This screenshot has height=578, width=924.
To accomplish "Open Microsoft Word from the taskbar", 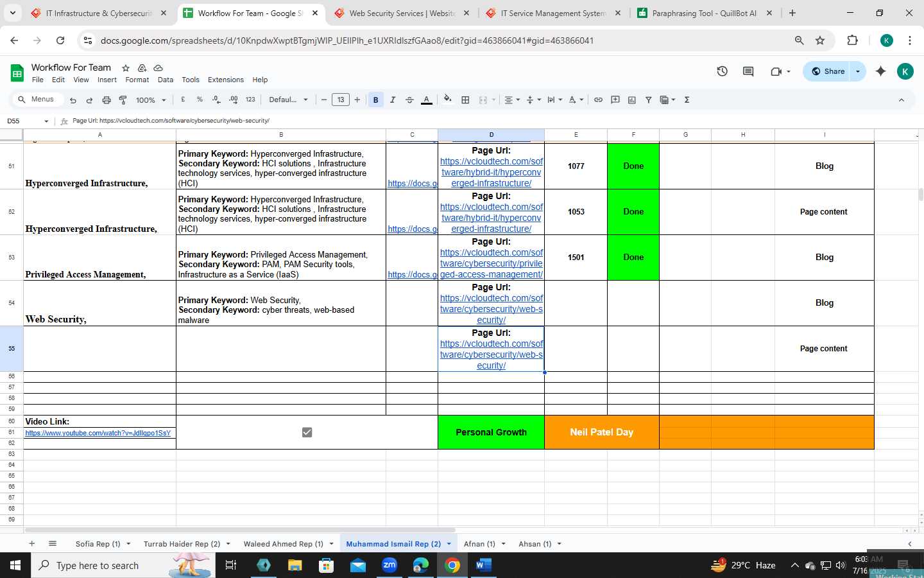I will coord(483,565).
